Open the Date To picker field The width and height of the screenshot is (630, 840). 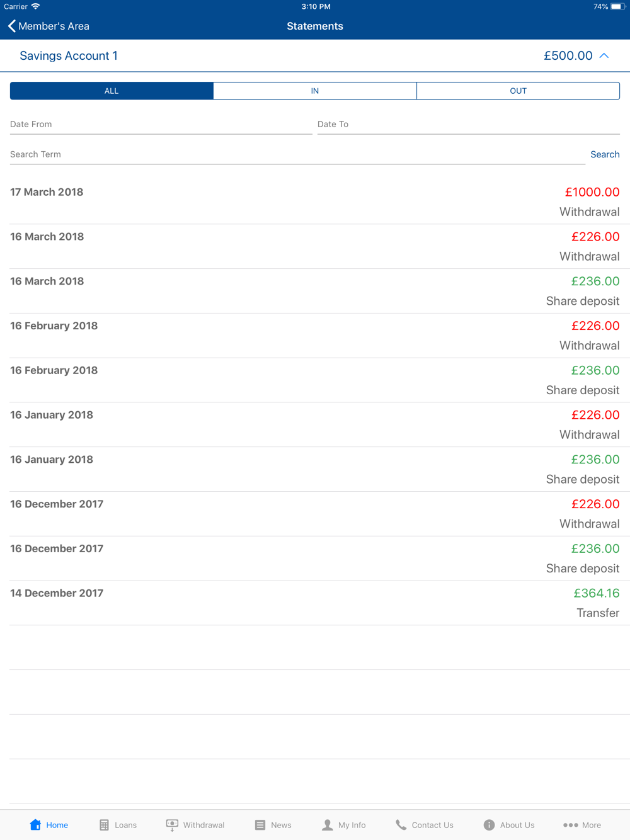pos(469,125)
